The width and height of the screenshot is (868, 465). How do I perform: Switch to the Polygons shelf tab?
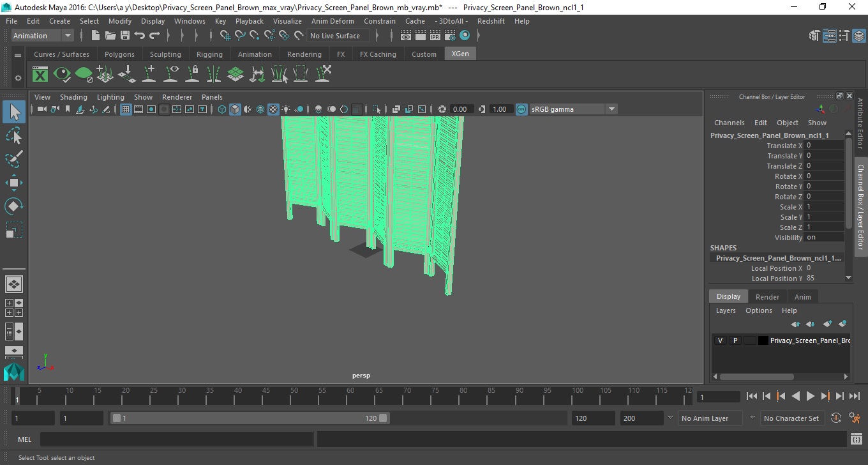coord(119,54)
